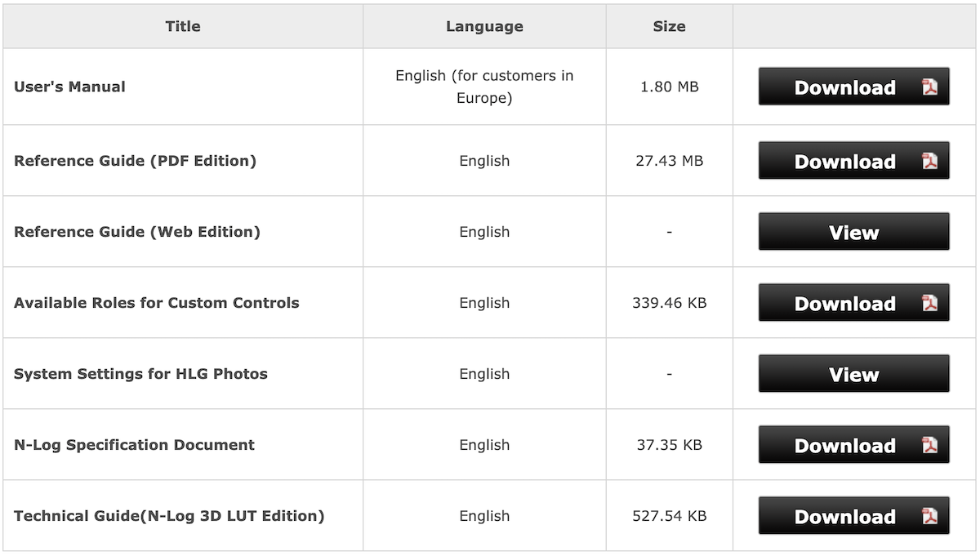This screenshot has height=556, width=980.
Task: Download Reference Guide (PDF Edition)
Action: coord(844,161)
